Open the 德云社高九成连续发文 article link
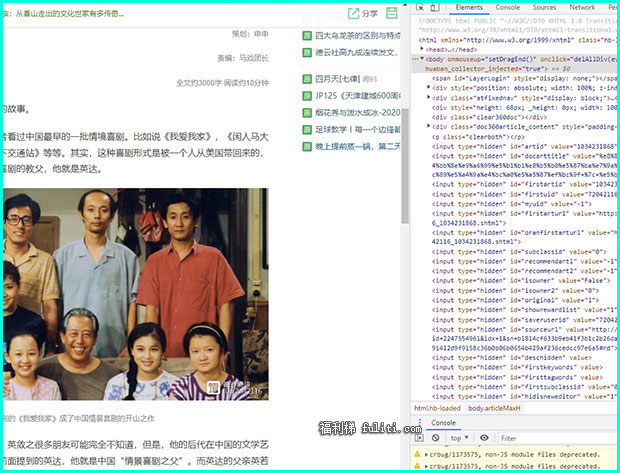The width and height of the screenshot is (620, 473). [355, 51]
